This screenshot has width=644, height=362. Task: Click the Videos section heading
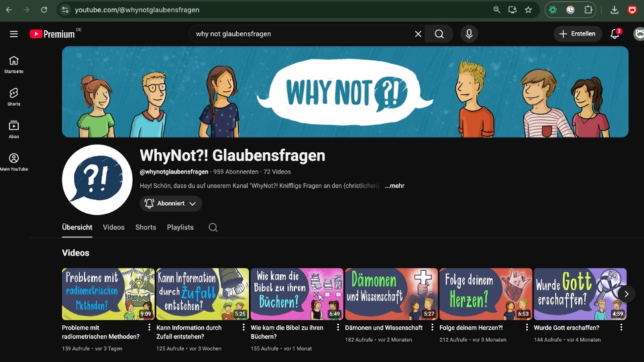click(x=76, y=253)
